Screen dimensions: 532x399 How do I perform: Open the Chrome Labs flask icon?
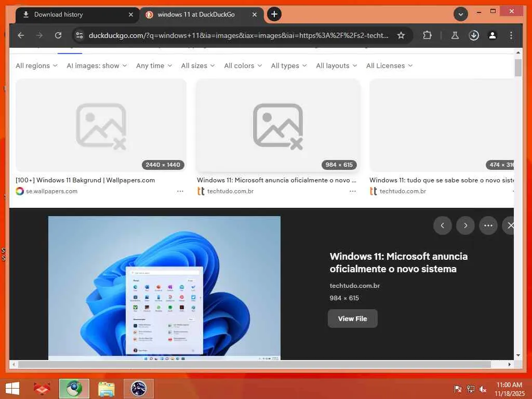[x=455, y=35]
